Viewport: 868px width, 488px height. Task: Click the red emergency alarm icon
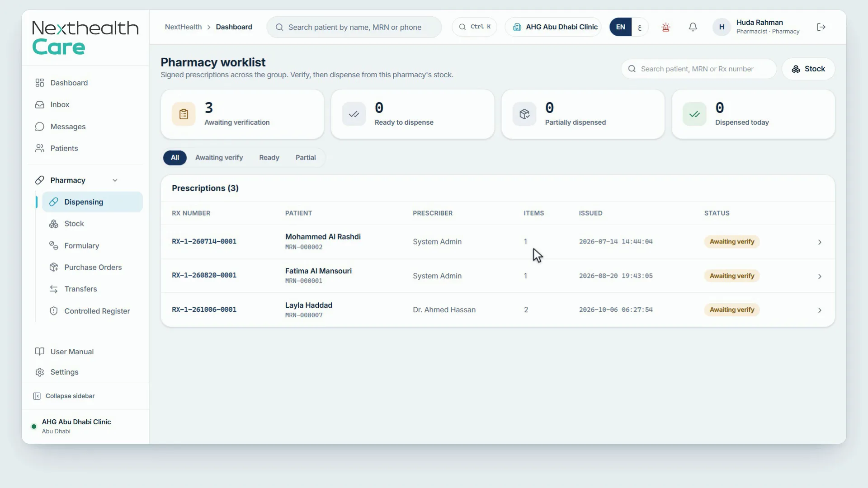point(665,27)
